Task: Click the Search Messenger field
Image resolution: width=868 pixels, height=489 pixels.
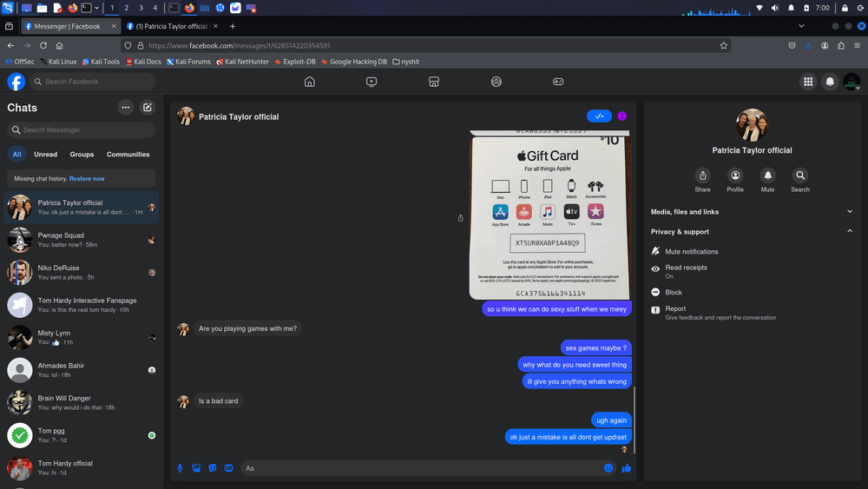Action: click(x=82, y=130)
